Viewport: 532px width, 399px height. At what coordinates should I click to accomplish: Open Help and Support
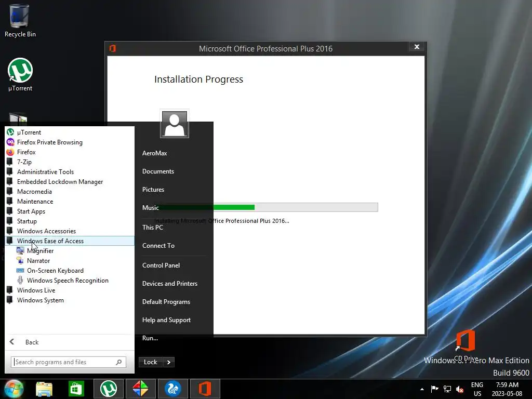tap(174, 320)
